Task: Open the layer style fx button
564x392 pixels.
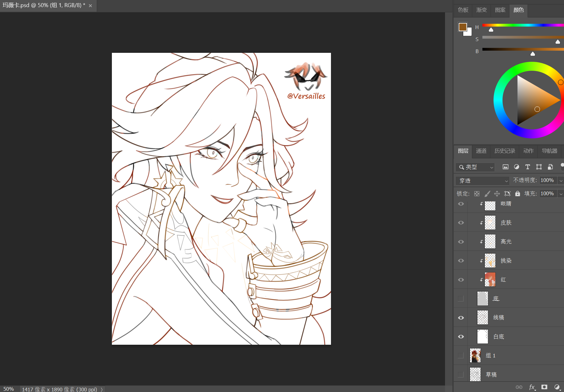Action: [x=532, y=387]
